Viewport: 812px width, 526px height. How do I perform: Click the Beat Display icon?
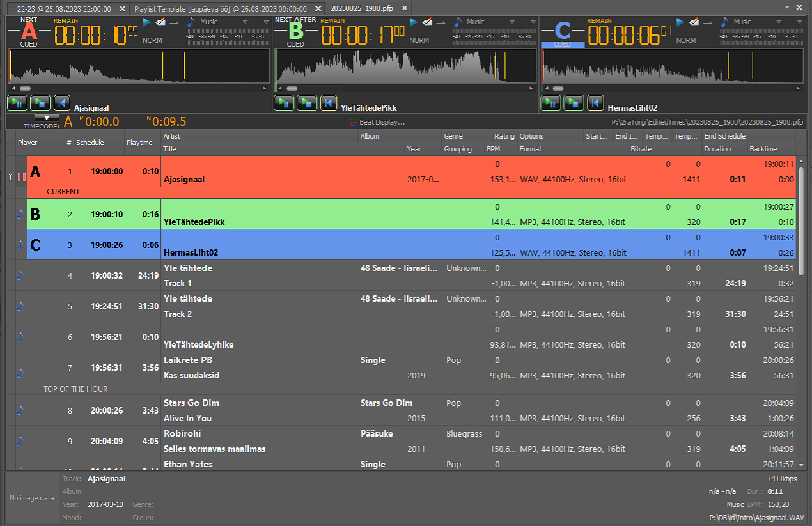coord(352,122)
